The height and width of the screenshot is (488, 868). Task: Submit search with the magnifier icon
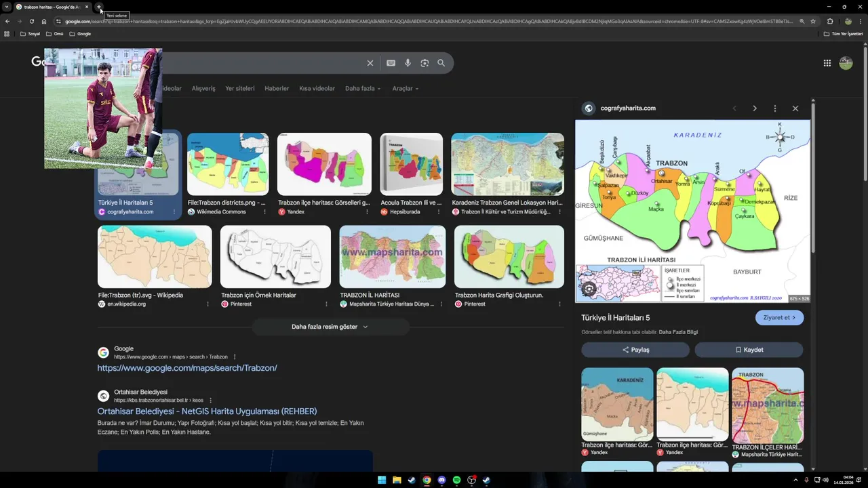[x=441, y=63]
